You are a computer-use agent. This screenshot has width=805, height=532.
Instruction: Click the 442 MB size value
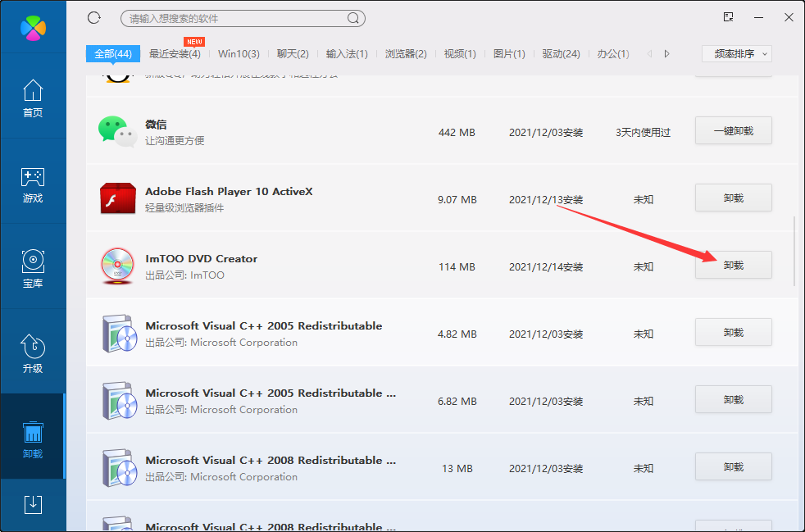click(x=457, y=133)
